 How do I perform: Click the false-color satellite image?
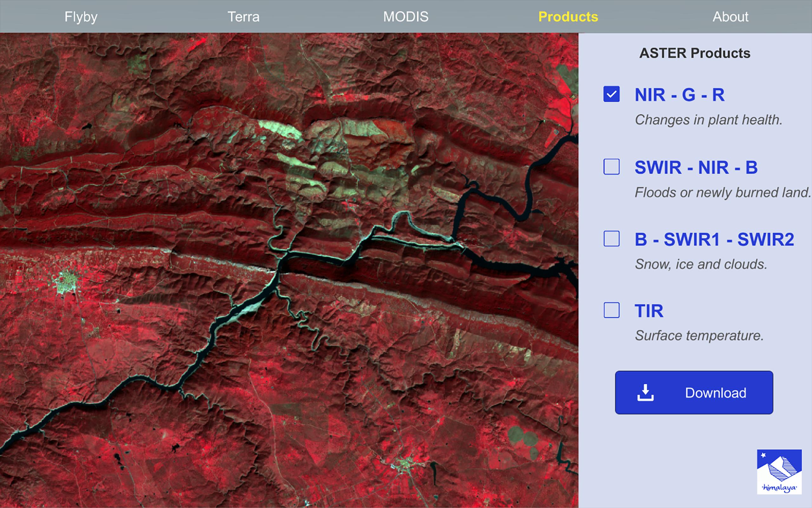(289, 270)
